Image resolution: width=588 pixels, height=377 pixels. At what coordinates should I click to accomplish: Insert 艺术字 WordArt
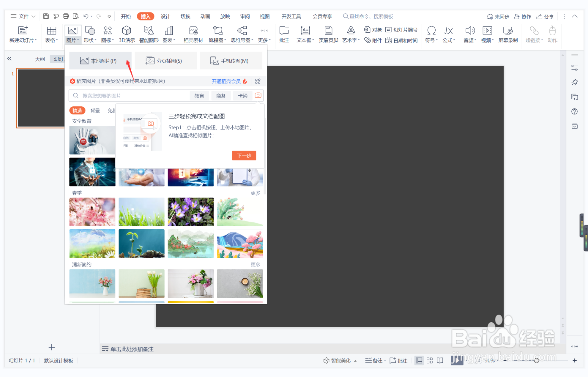click(x=351, y=34)
